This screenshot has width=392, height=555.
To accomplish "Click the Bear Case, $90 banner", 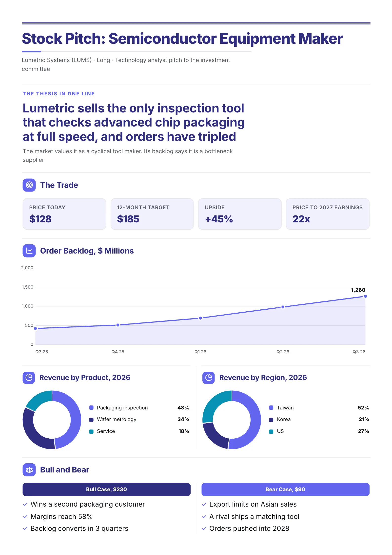I will click(x=285, y=490).
